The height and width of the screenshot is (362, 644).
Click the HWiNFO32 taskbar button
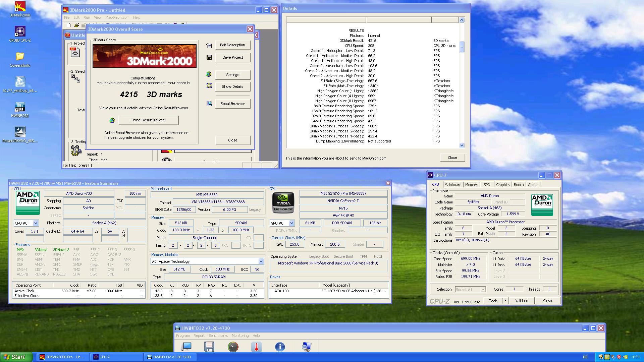coord(170,357)
